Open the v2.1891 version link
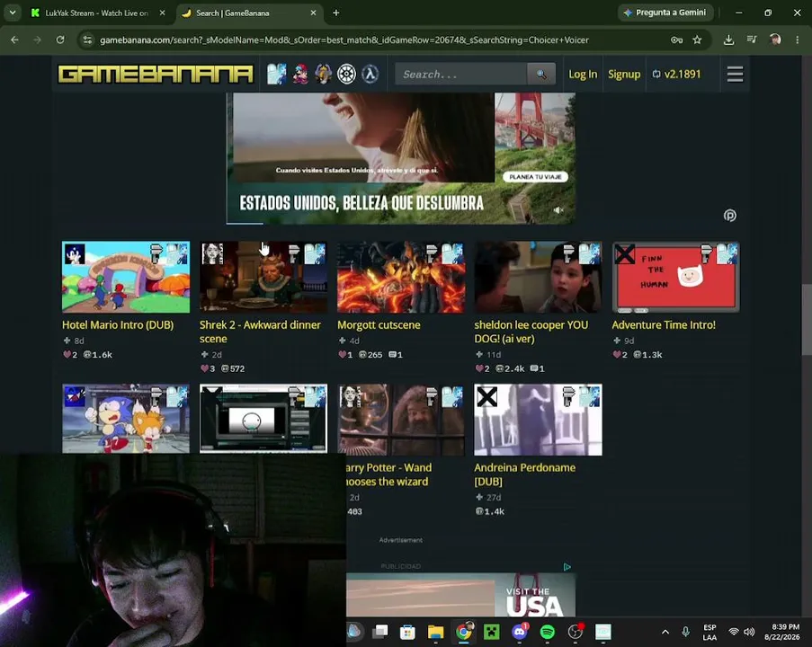The width and height of the screenshot is (812, 647). point(676,74)
